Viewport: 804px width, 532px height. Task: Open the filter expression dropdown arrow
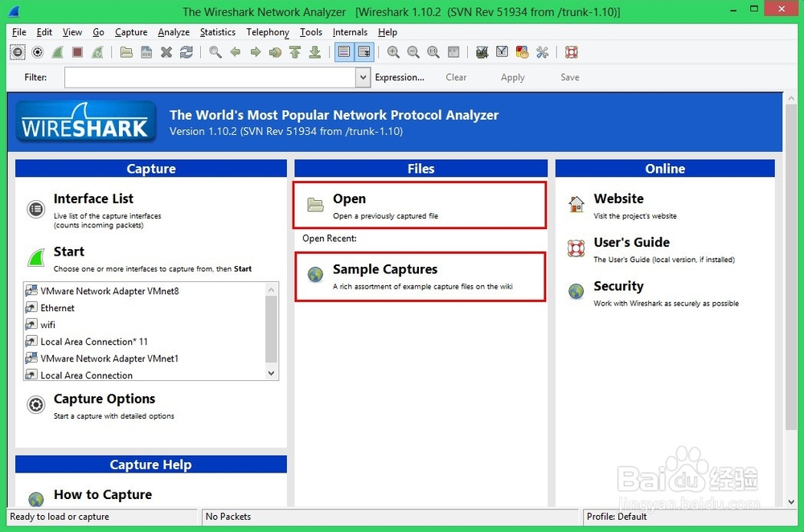point(362,77)
